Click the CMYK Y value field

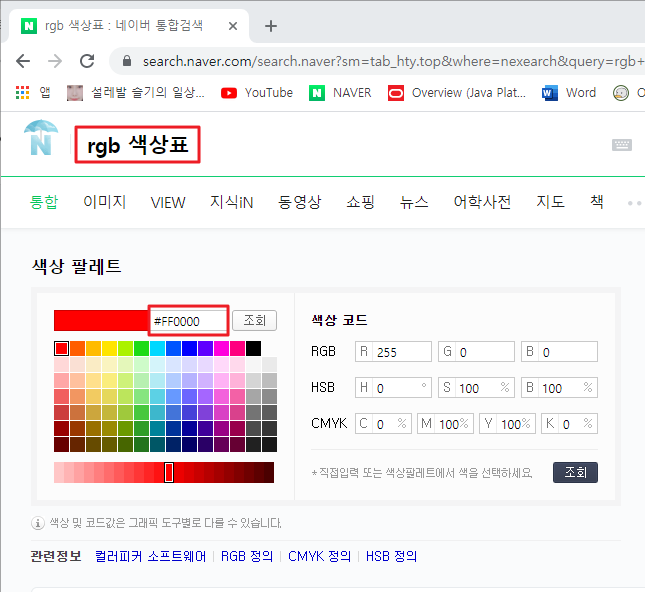tap(507, 424)
